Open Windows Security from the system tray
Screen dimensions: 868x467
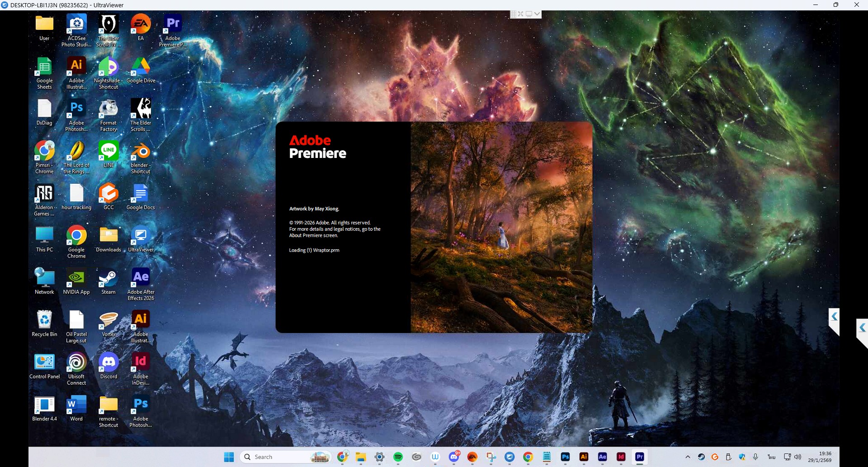[x=742, y=457]
